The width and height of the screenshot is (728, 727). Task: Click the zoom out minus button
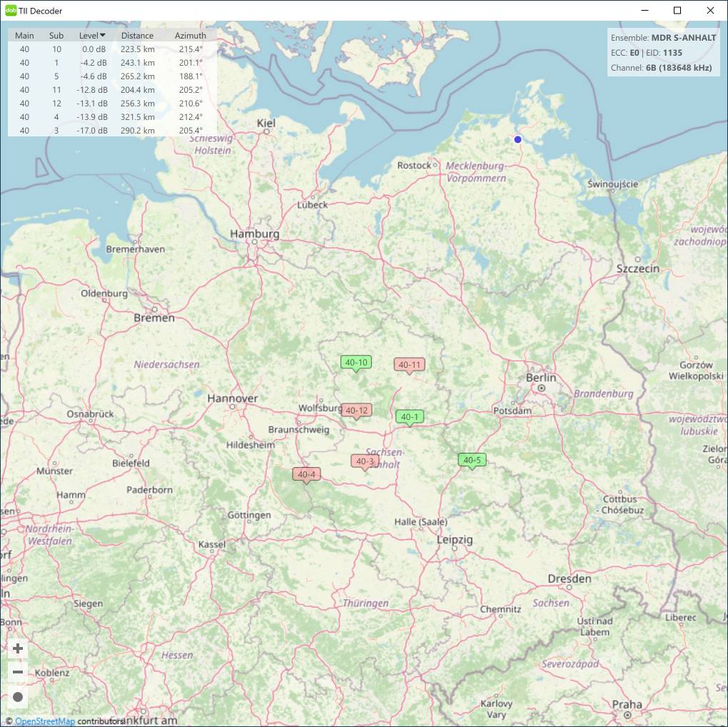pos(18,672)
